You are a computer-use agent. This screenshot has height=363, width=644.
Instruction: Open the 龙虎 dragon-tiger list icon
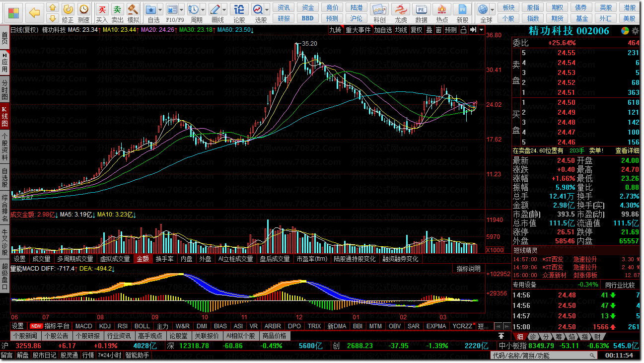pyautogui.click(x=401, y=9)
